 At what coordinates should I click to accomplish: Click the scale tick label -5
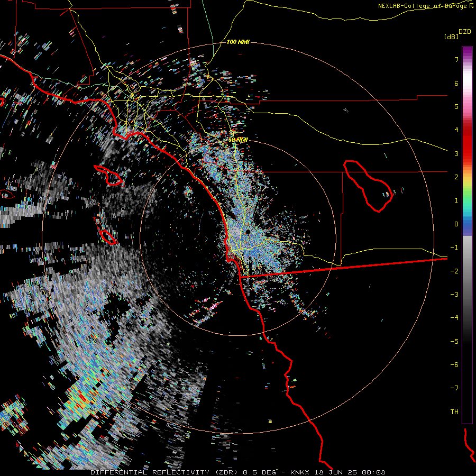click(x=454, y=342)
